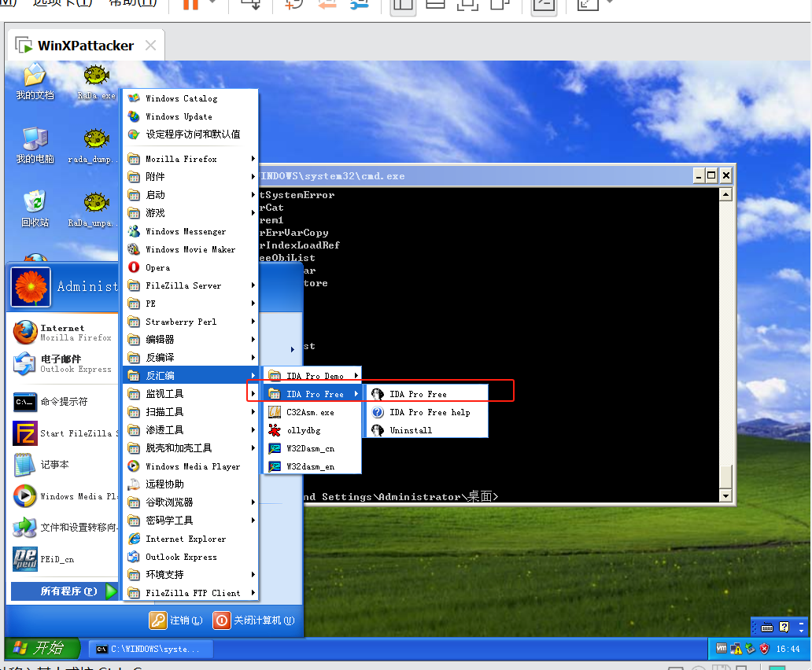
Task: Click the 注销 log off button
Action: coord(175,620)
